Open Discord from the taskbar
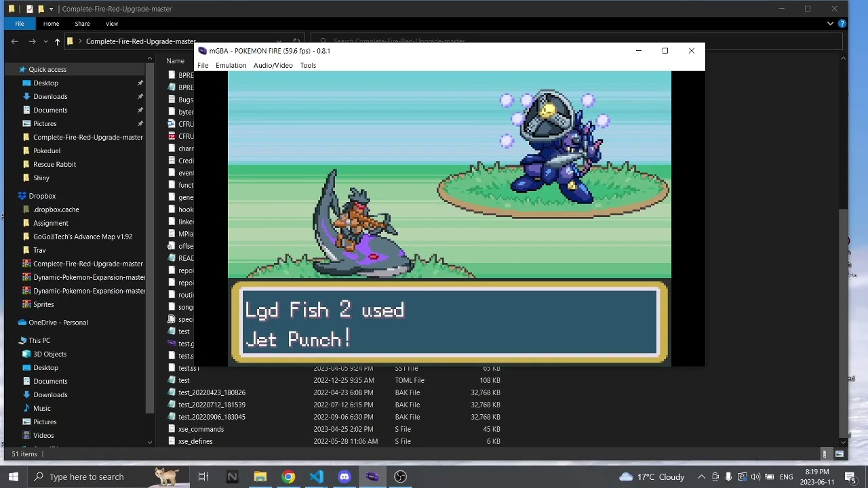 pyautogui.click(x=344, y=476)
